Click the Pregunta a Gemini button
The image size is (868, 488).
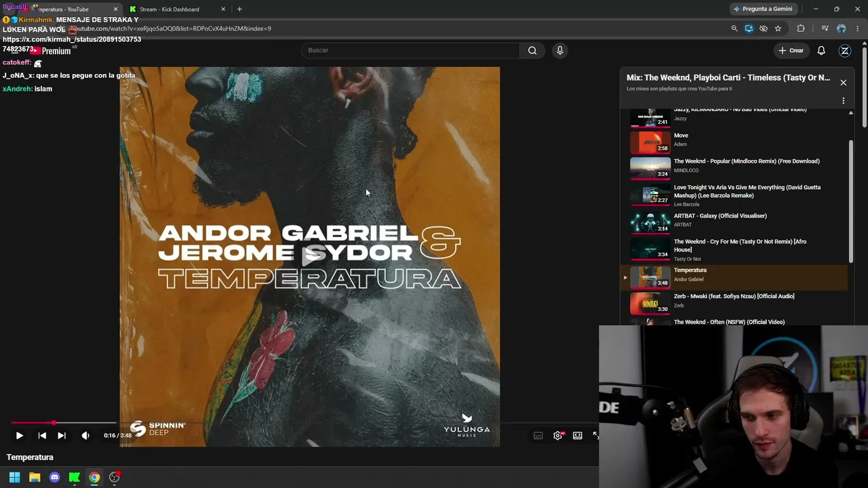[x=762, y=9]
